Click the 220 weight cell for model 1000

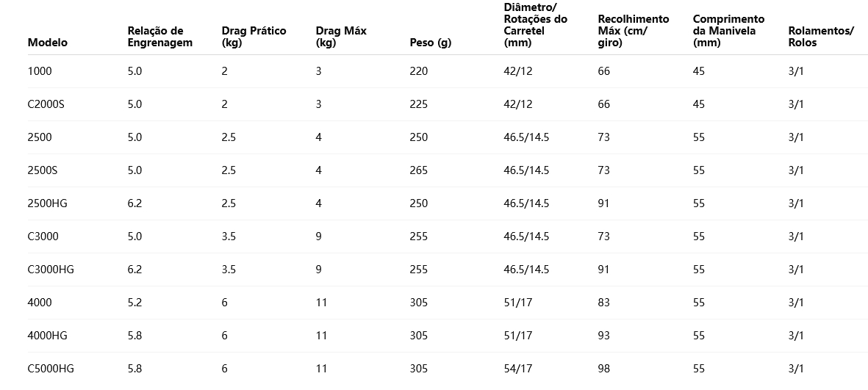(419, 71)
